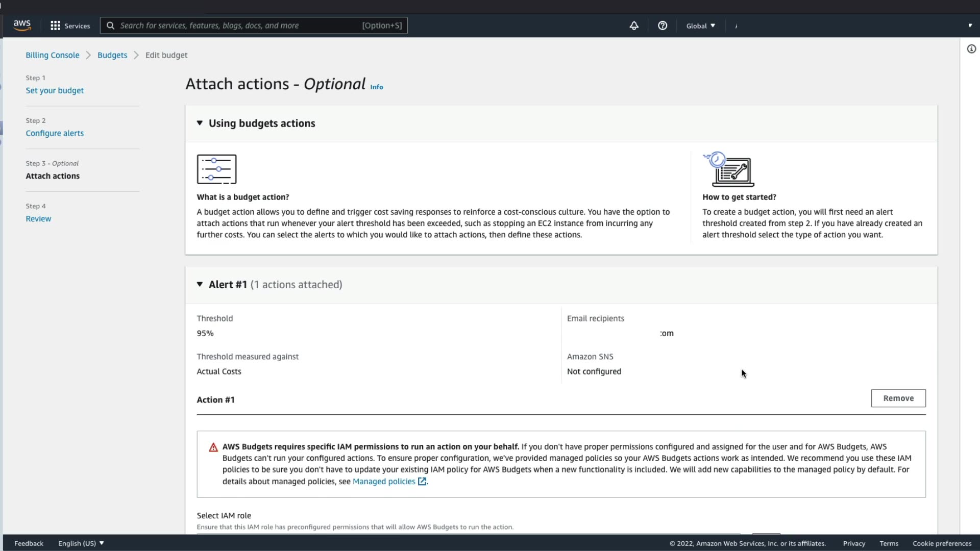Collapse the Alert #1 section
The image size is (980, 551).
(x=200, y=284)
